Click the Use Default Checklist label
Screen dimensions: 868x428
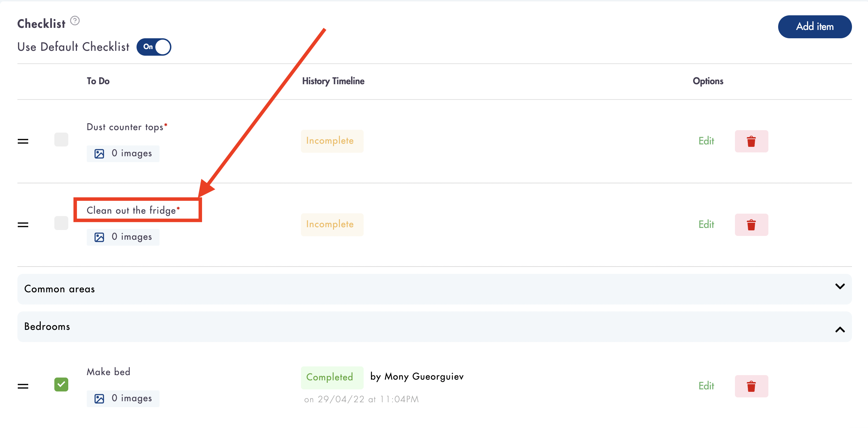tap(73, 47)
